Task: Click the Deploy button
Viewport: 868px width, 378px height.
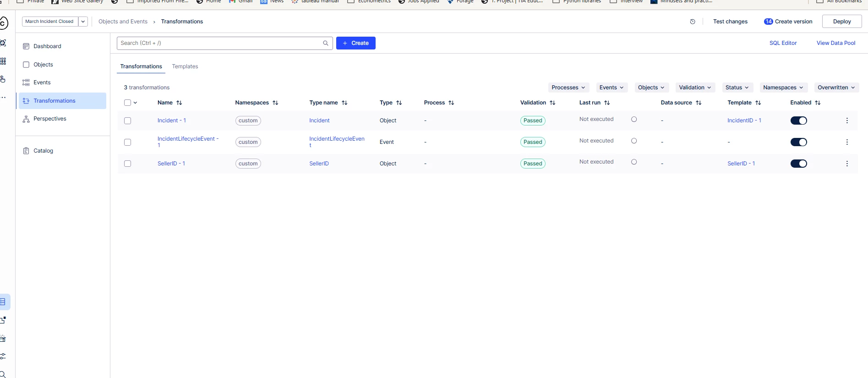Action: (842, 22)
